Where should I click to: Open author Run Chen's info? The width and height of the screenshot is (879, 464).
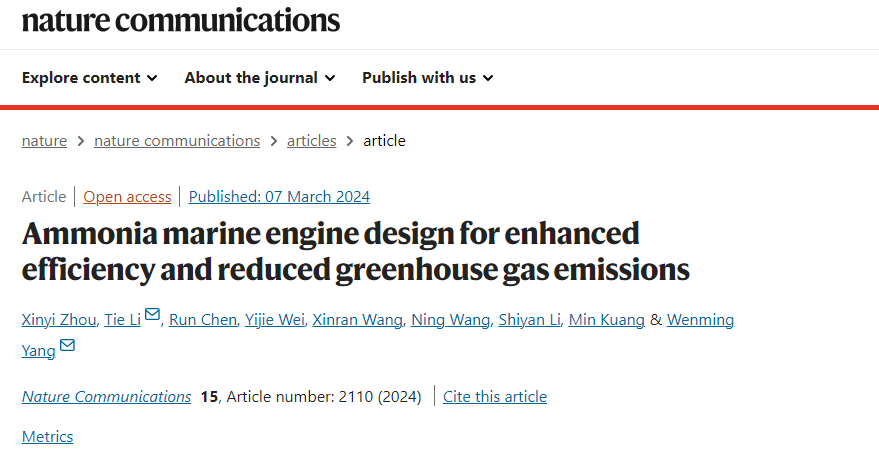click(x=203, y=320)
